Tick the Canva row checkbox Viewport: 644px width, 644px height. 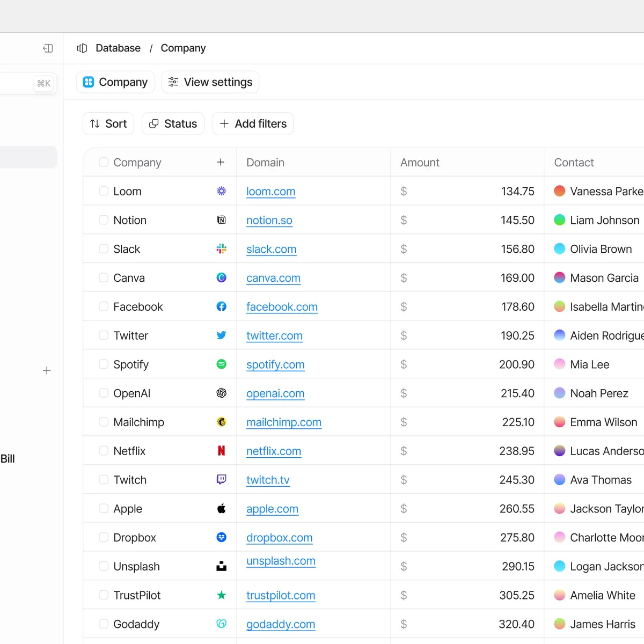point(104,277)
